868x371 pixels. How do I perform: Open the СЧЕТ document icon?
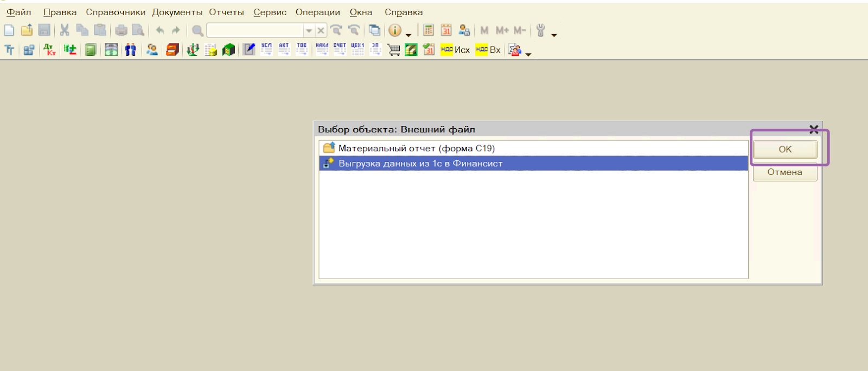point(340,49)
